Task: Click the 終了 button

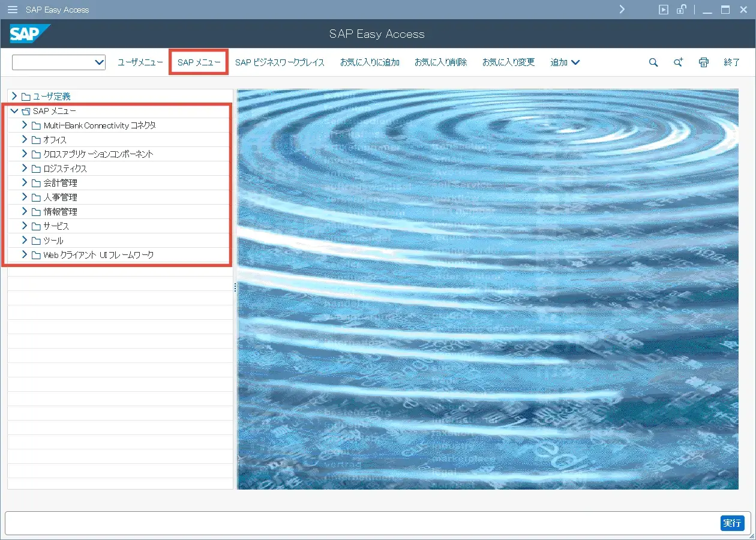Action: (x=731, y=62)
